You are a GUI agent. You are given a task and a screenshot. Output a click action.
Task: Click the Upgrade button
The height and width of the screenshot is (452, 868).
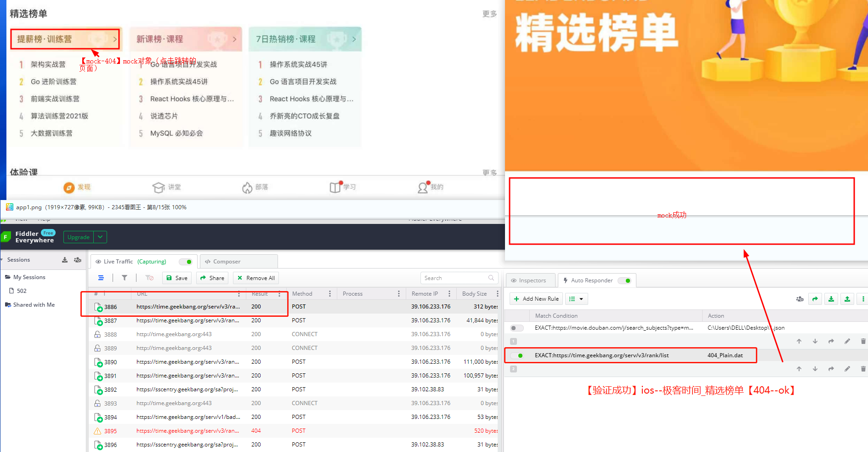coord(79,237)
